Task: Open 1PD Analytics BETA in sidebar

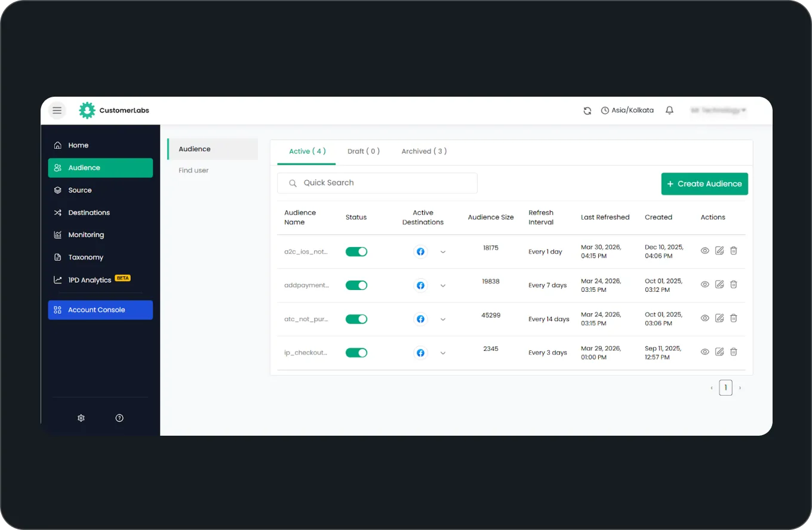Action: pyautogui.click(x=100, y=279)
